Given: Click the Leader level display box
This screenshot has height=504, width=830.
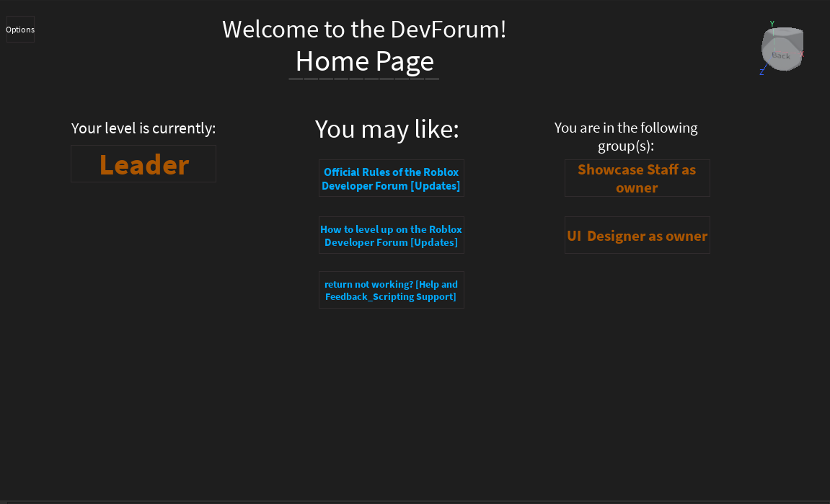Looking at the screenshot, I should tap(143, 164).
